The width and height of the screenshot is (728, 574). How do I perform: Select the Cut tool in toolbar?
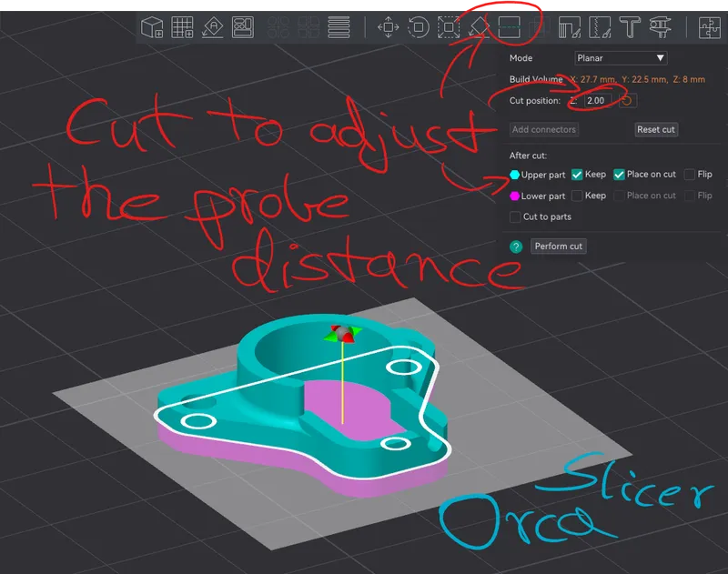(510, 27)
